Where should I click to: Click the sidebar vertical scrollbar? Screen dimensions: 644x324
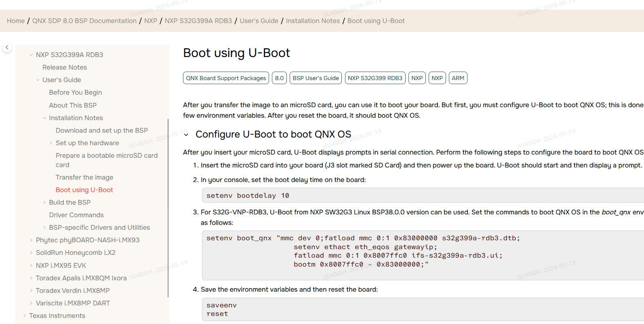coord(168,208)
